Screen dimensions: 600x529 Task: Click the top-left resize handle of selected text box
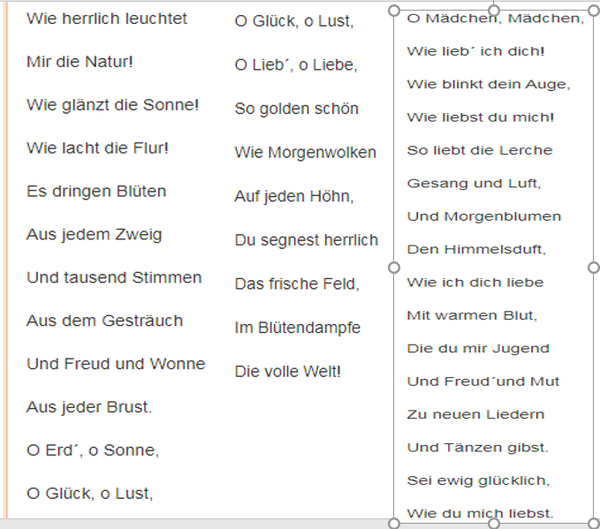pyautogui.click(x=393, y=11)
